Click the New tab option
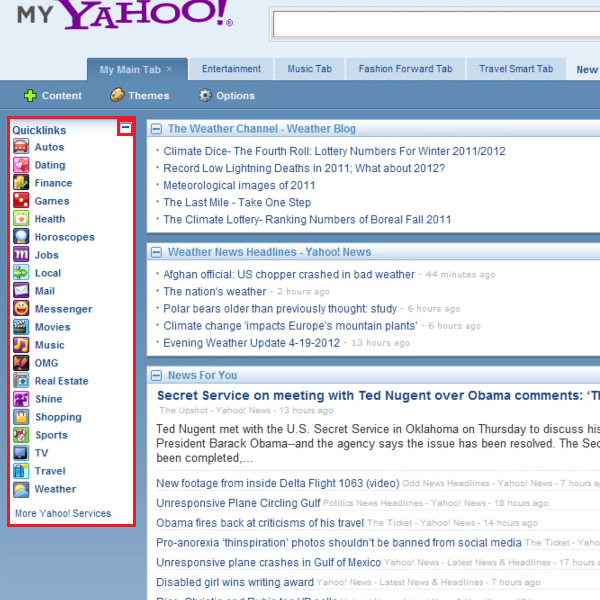 587,70
